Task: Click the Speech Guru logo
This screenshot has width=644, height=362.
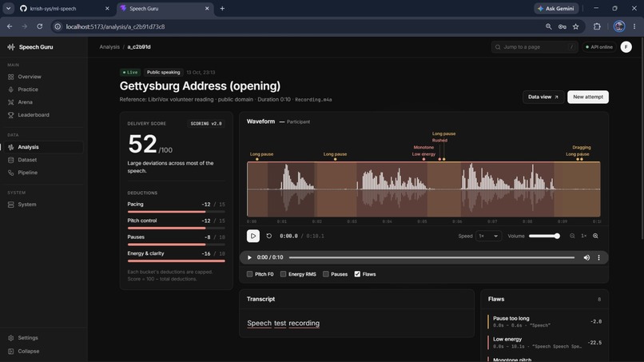Action: pyautogui.click(x=30, y=47)
